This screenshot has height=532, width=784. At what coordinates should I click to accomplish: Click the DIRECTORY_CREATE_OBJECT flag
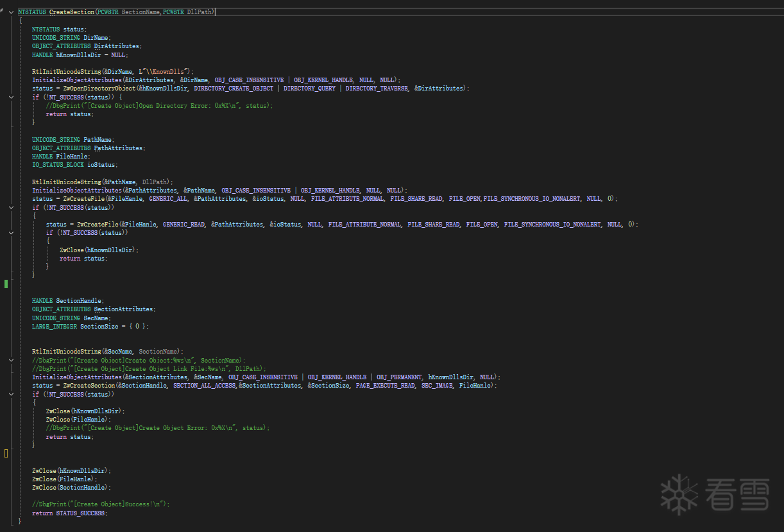(x=234, y=89)
